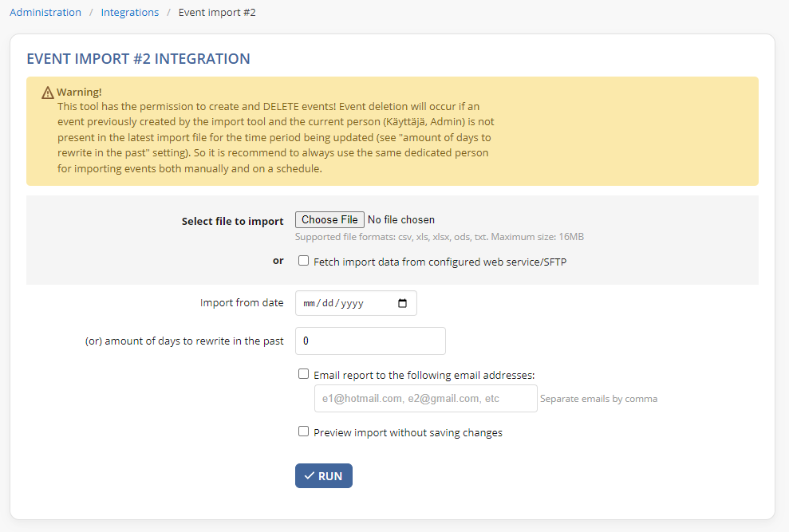Click the Event import #2 breadcrumb text
The width and height of the screenshot is (789, 532).
pyautogui.click(x=217, y=12)
